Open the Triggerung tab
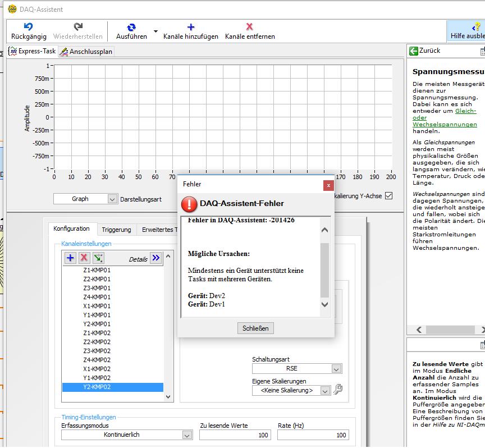This screenshot has height=448, width=485. (116, 229)
